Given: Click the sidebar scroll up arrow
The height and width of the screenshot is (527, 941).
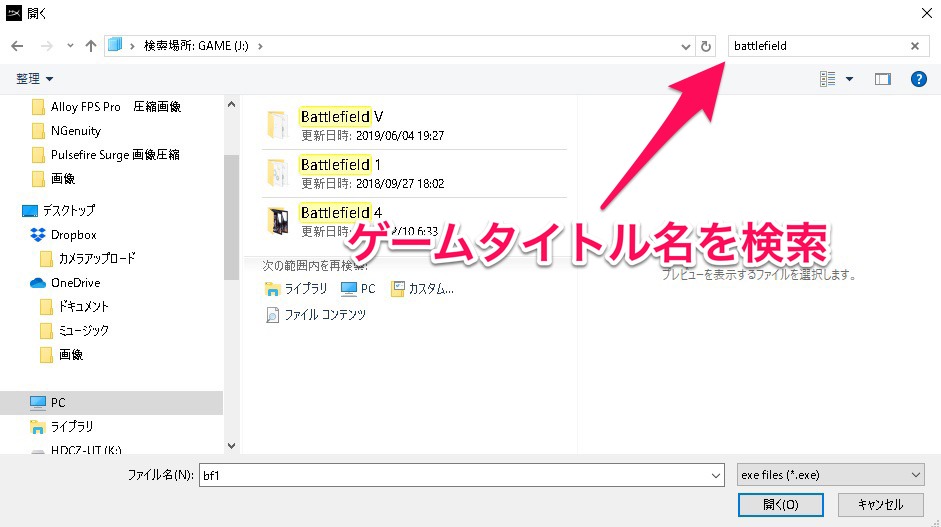Looking at the screenshot, I should click(232, 104).
